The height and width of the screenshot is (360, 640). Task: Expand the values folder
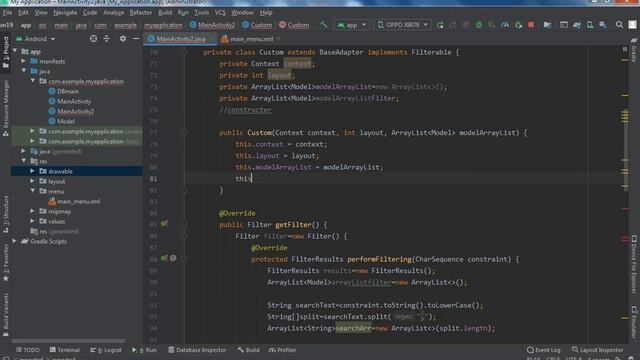tap(32, 221)
